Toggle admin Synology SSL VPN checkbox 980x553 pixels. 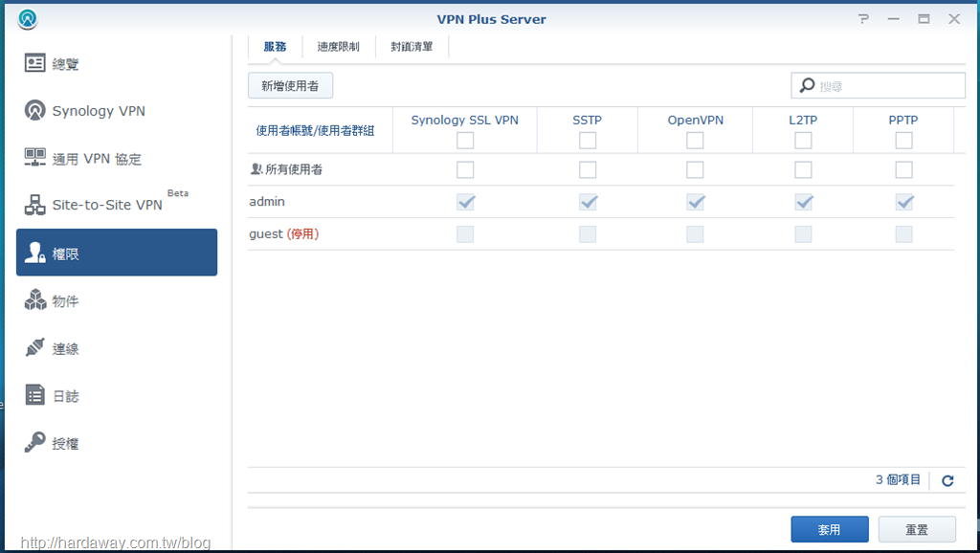point(465,202)
